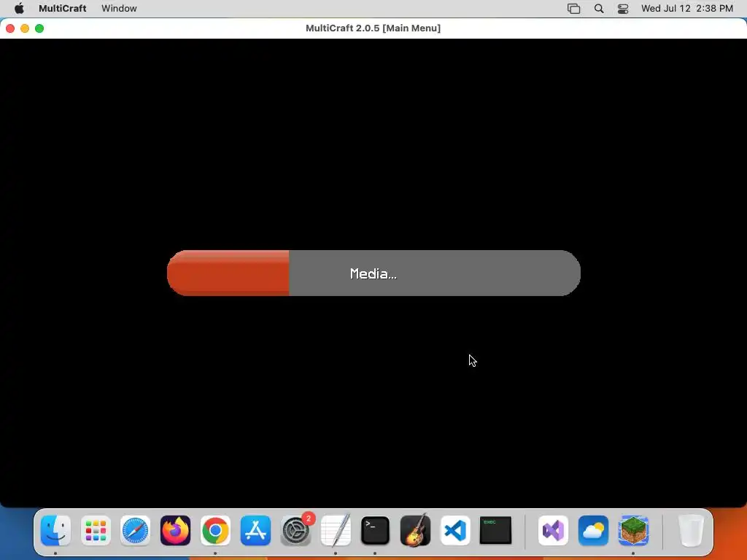
Task: Open the Apple menu
Action: point(19,9)
